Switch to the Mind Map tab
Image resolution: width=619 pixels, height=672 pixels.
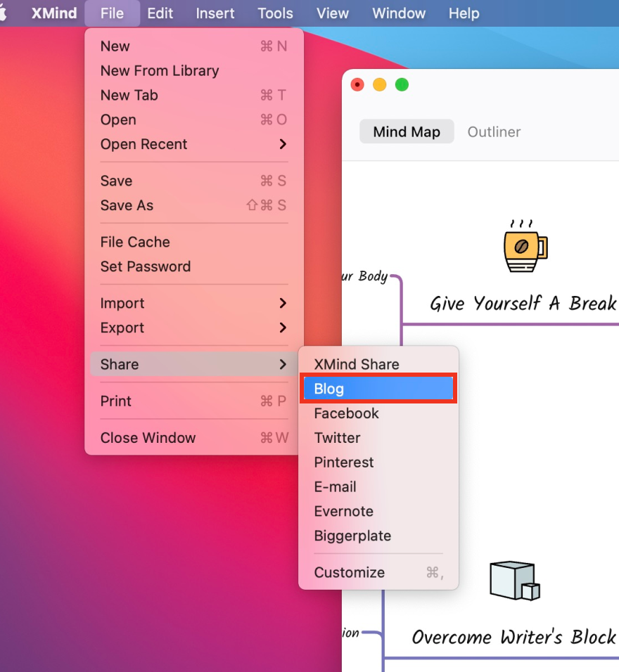(407, 131)
